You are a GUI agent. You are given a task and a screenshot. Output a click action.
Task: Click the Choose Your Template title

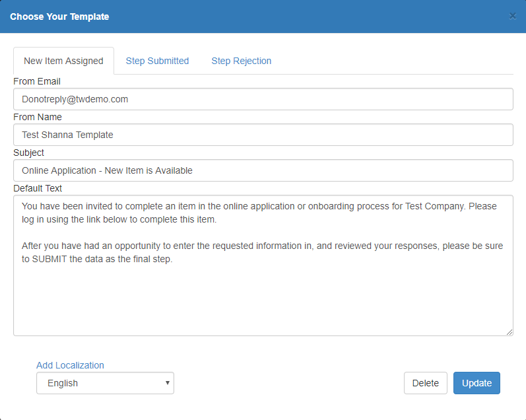pos(59,17)
